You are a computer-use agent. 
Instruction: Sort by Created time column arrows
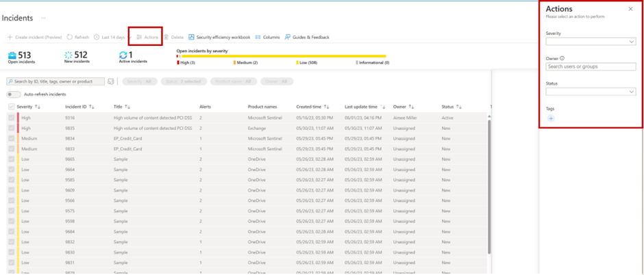point(326,107)
